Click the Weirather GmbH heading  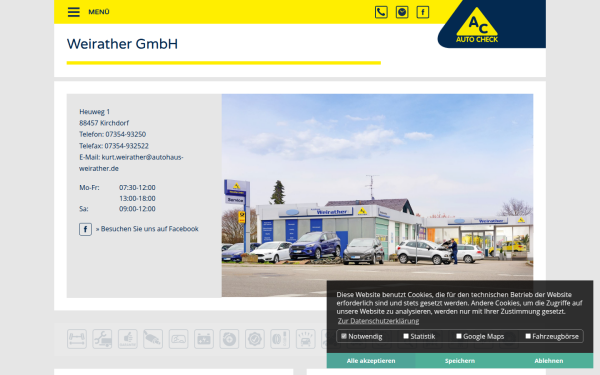[122, 44]
